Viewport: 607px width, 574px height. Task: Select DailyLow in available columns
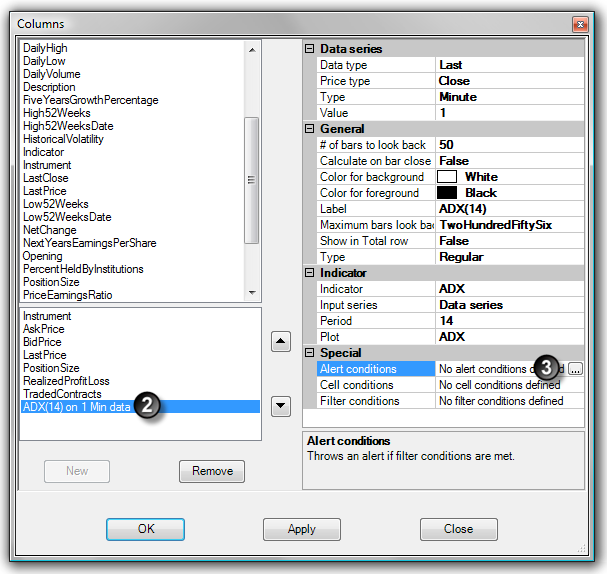(x=44, y=61)
